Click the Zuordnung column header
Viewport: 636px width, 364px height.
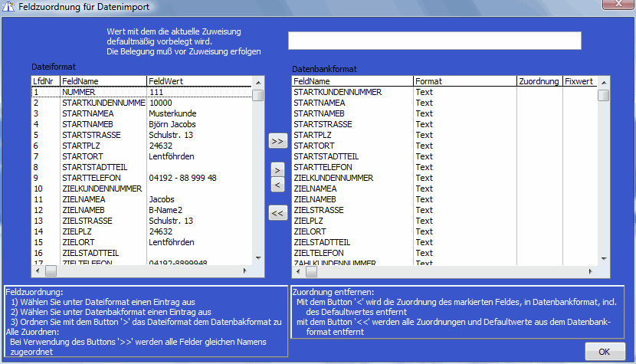pyautogui.click(x=539, y=80)
